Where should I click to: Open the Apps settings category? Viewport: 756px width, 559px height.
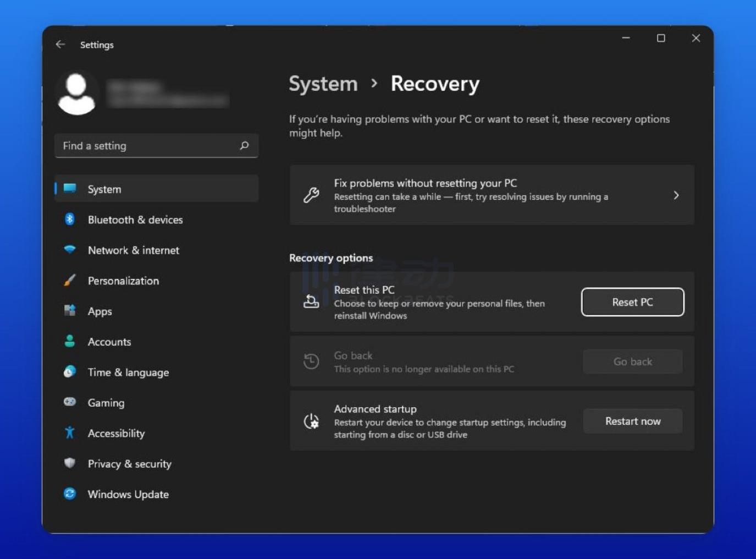[x=100, y=311]
